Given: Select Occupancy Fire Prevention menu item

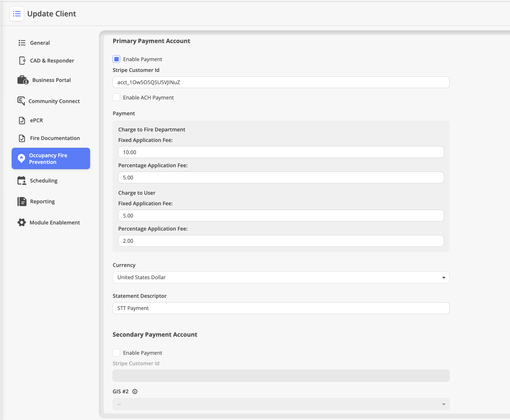Looking at the screenshot, I should [51, 159].
